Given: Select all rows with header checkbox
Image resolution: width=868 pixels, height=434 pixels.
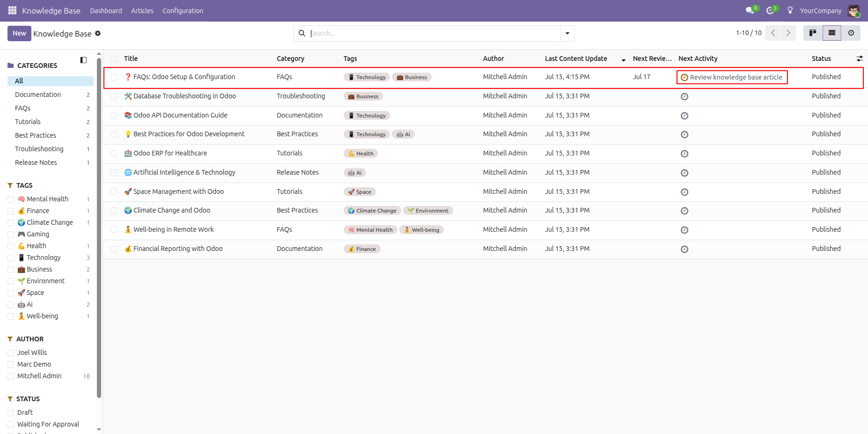Looking at the screenshot, I should [x=114, y=59].
